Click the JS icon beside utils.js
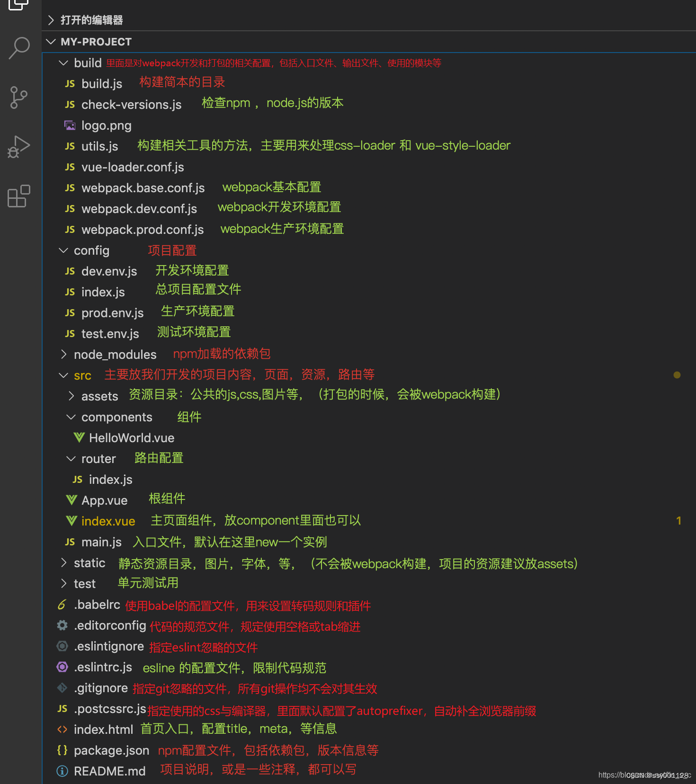 [70, 146]
